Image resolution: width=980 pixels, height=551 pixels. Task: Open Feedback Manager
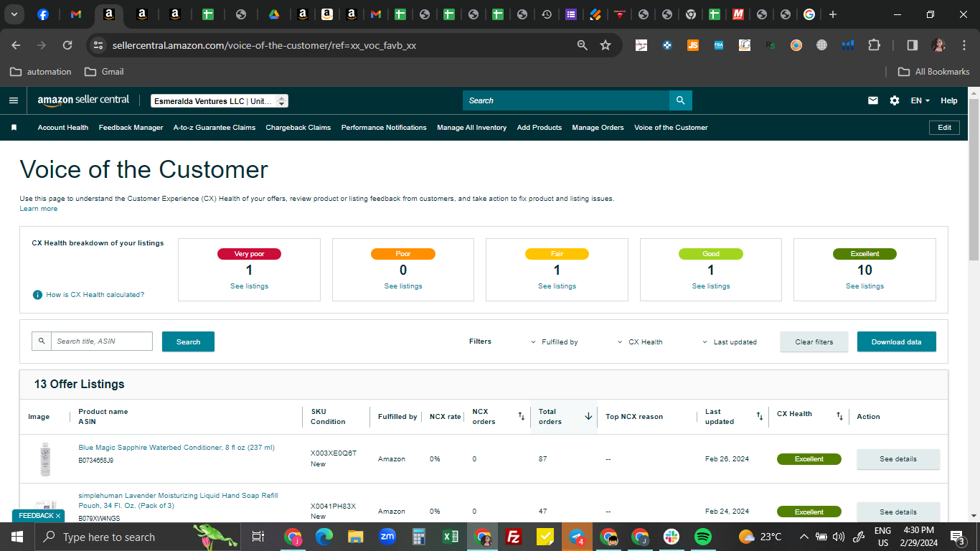[131, 128]
